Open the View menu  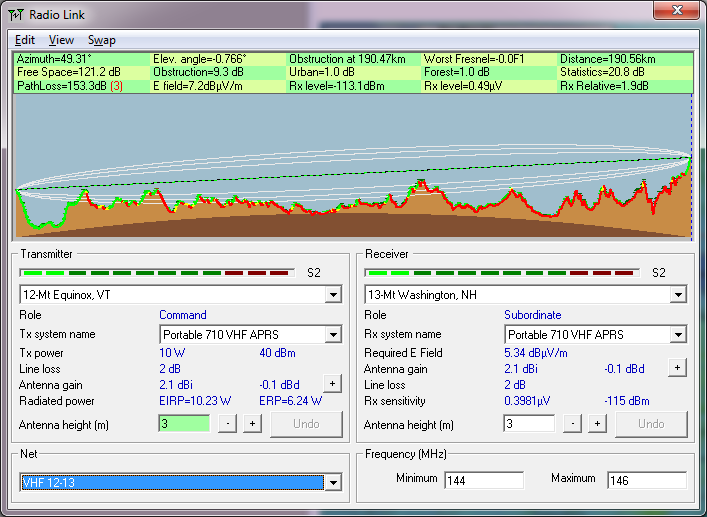61,40
